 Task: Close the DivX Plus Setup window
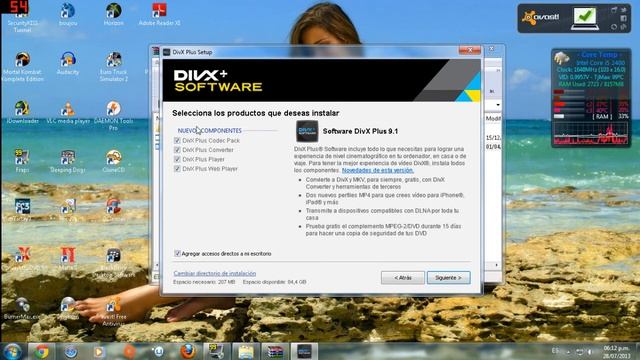470,50
